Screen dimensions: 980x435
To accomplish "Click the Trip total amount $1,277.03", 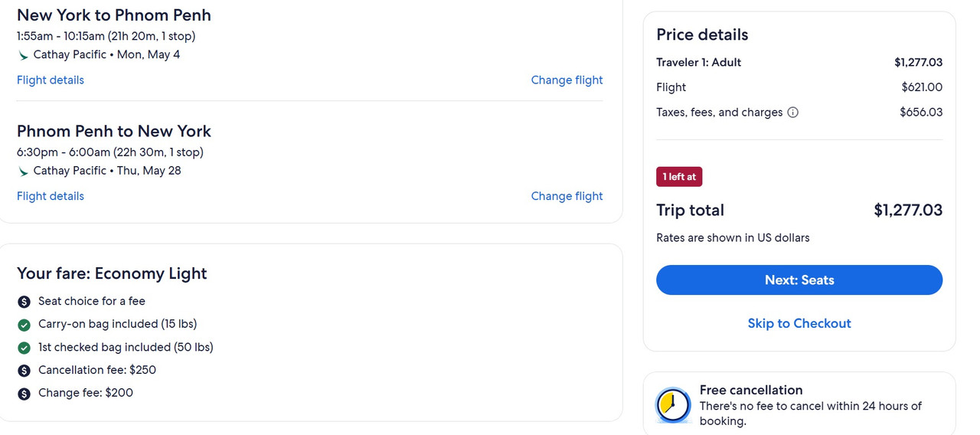I will (x=908, y=211).
